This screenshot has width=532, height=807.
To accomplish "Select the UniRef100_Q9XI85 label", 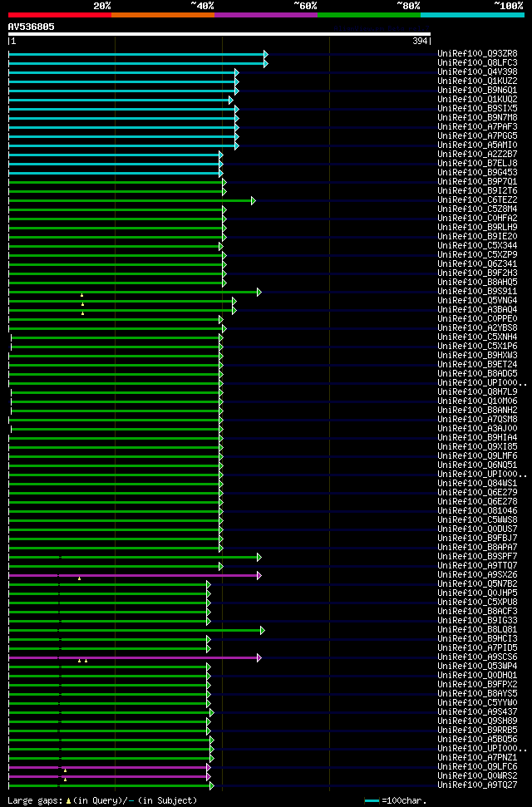I will [x=477, y=447].
